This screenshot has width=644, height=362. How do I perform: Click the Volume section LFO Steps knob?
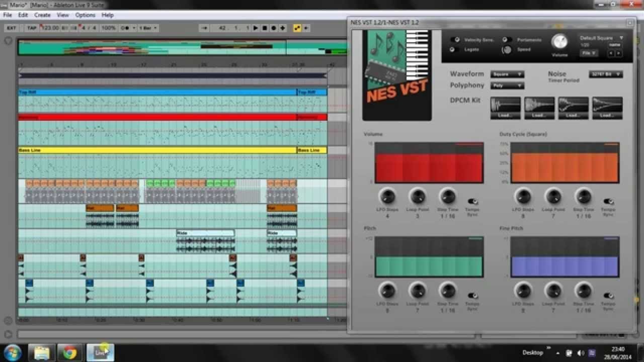(x=387, y=196)
